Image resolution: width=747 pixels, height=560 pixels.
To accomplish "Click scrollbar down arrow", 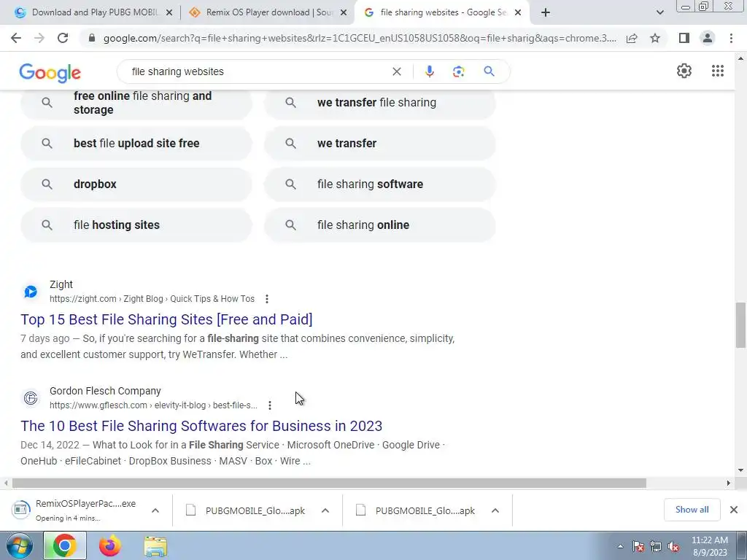I will (740, 470).
